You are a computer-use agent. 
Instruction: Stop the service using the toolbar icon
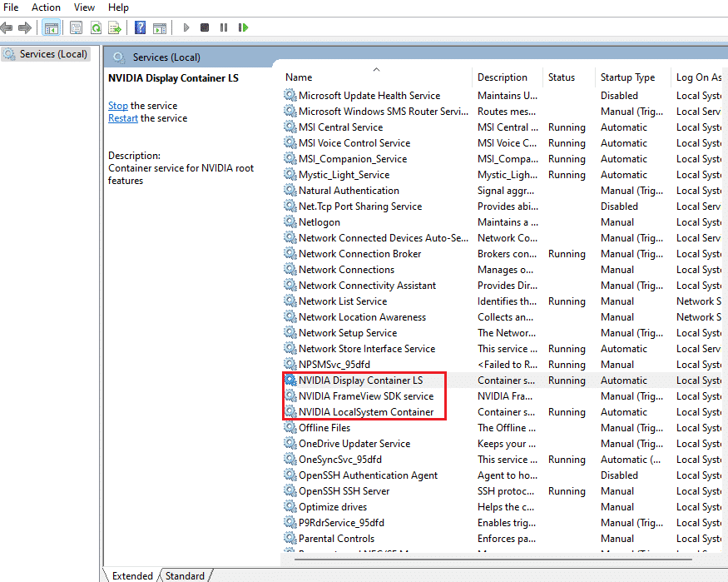[x=205, y=27]
